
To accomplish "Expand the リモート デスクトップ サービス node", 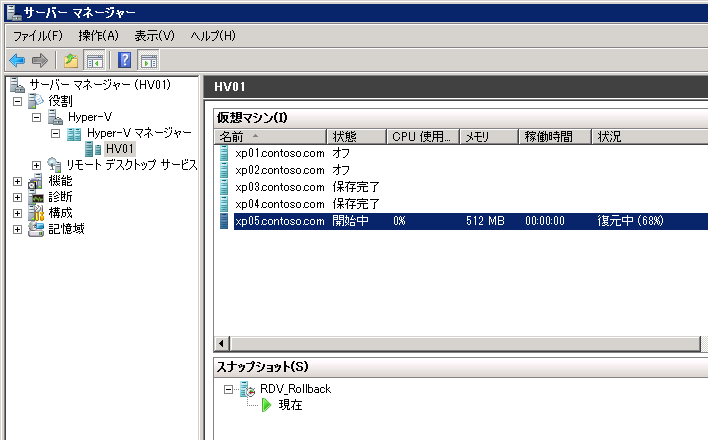I will pos(36,165).
